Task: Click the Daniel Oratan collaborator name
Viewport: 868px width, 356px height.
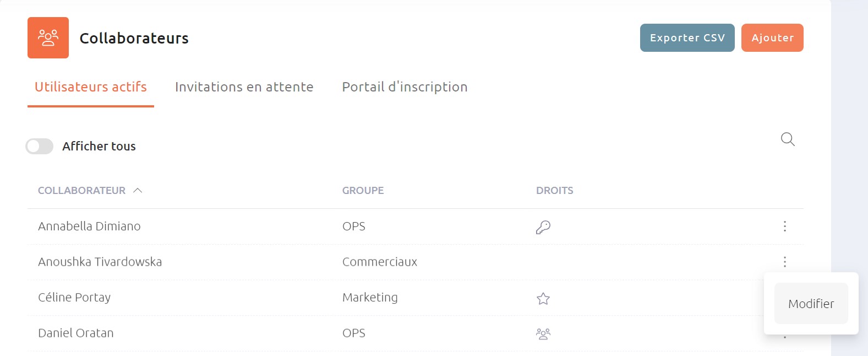Action: pos(76,333)
